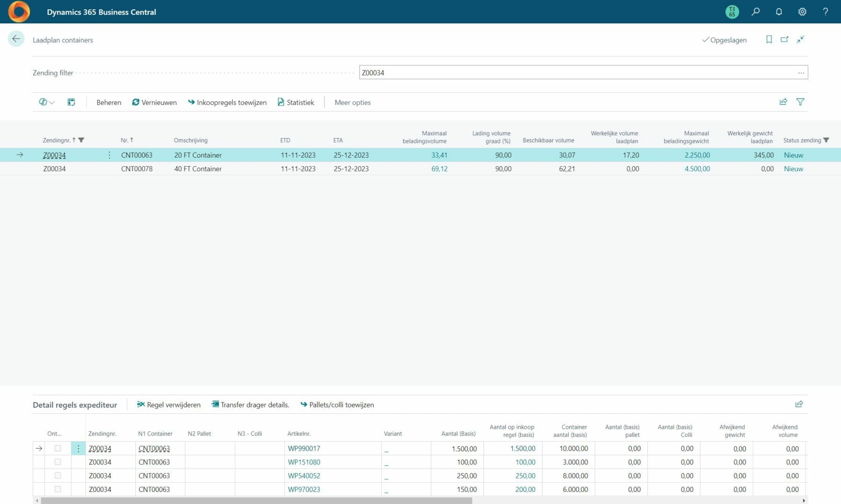The width and height of the screenshot is (841, 504).
Task: Toggle the filter pane funnel icon
Action: point(800,102)
